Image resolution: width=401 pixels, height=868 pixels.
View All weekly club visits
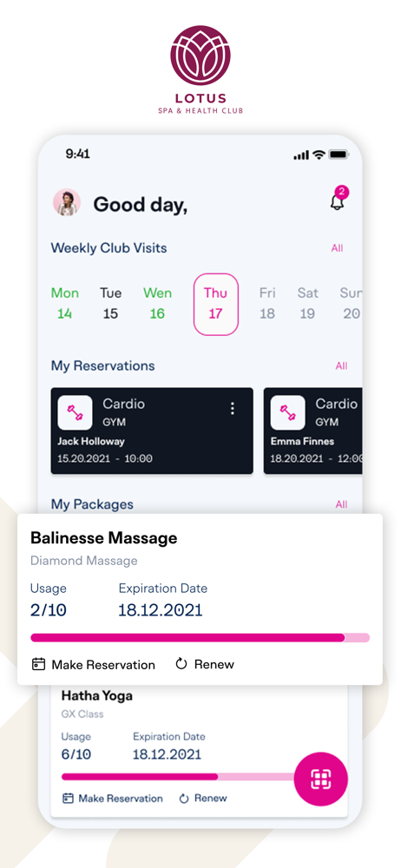[x=338, y=248]
